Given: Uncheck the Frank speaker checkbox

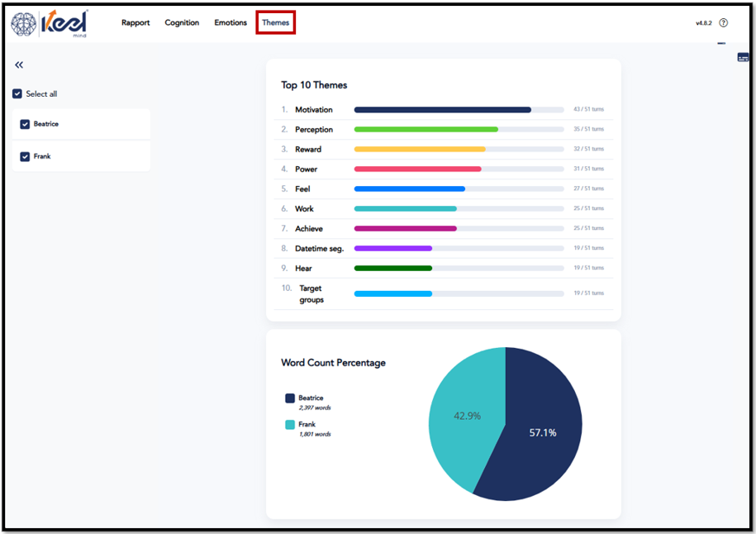Looking at the screenshot, I should tap(25, 157).
